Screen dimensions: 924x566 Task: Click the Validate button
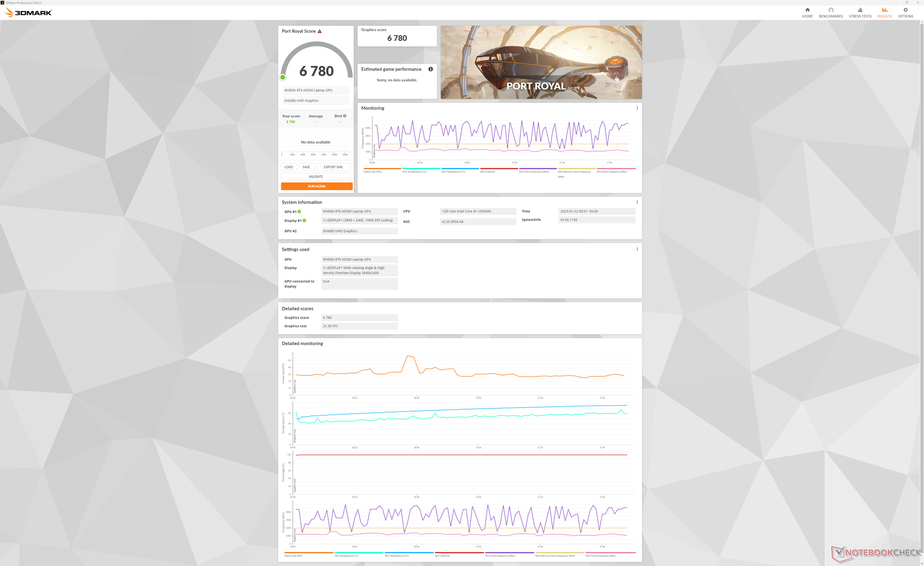[316, 177]
